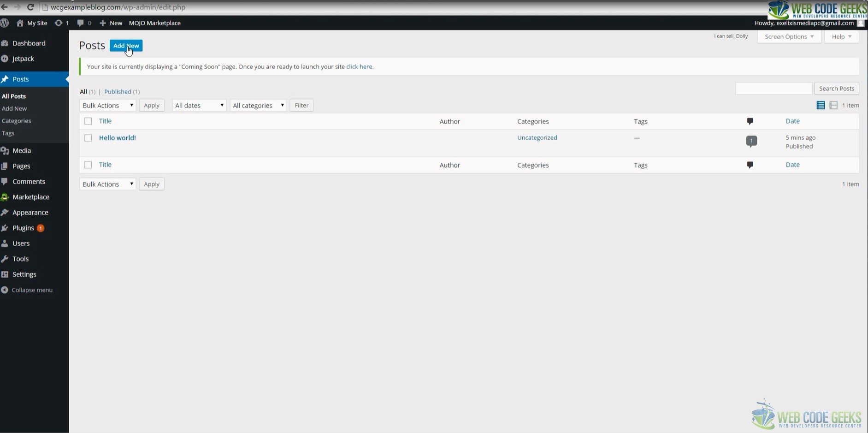Open Add New in the Posts submenu
Image resolution: width=868 pixels, height=433 pixels.
pos(14,108)
